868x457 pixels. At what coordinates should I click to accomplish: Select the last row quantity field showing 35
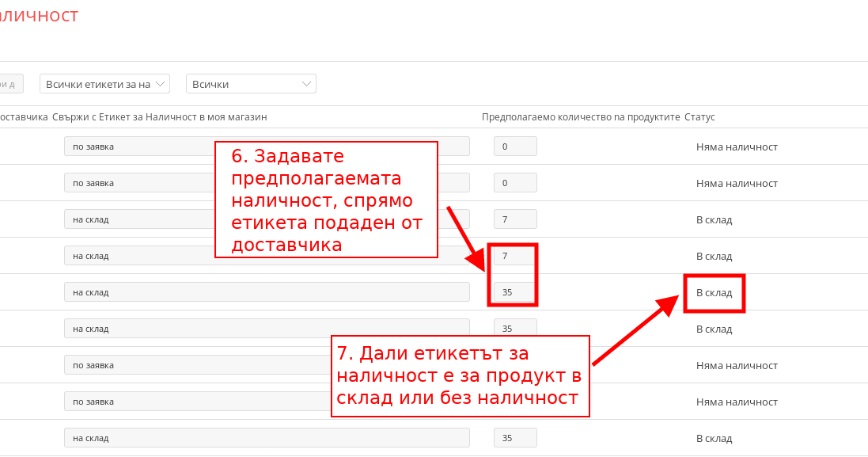coord(514,438)
